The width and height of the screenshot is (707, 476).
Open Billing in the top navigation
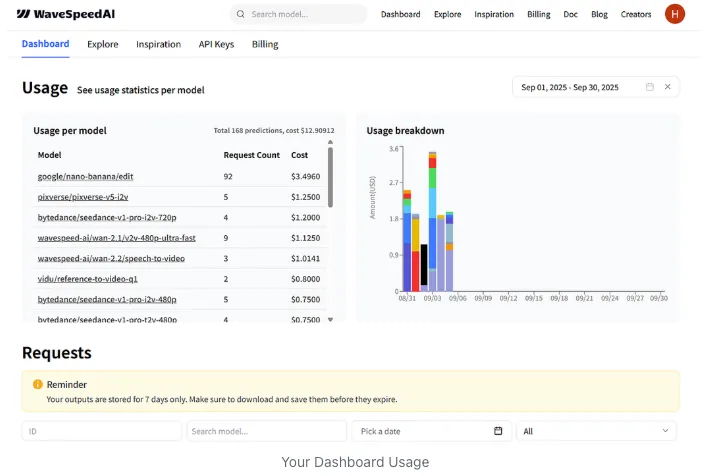click(x=539, y=14)
